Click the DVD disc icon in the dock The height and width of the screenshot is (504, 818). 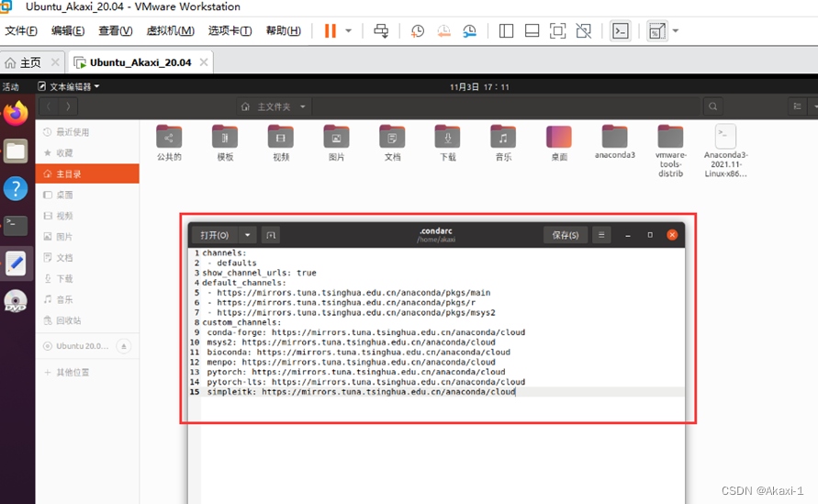tap(16, 301)
